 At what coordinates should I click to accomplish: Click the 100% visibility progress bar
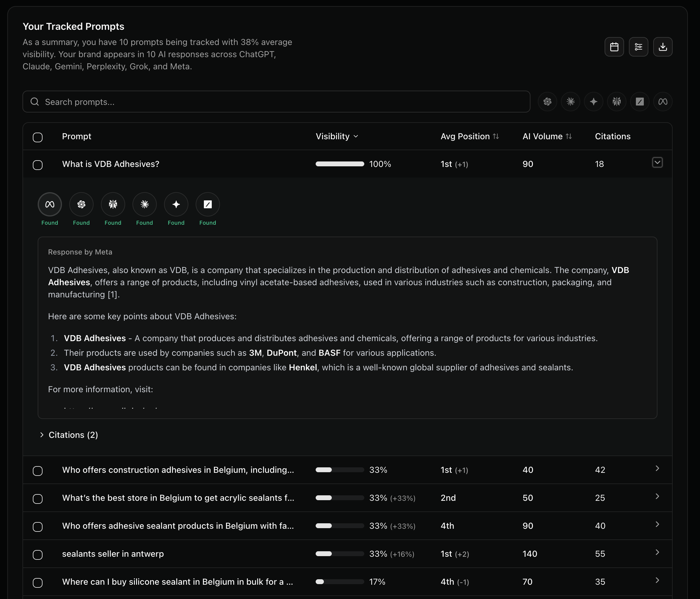coord(340,164)
